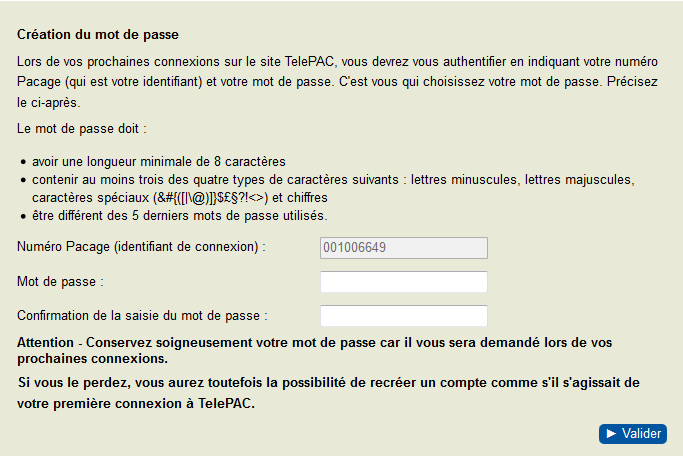Click the rule starting "contenir au moins trois"
Screen dimensions: 683x456
point(330,179)
